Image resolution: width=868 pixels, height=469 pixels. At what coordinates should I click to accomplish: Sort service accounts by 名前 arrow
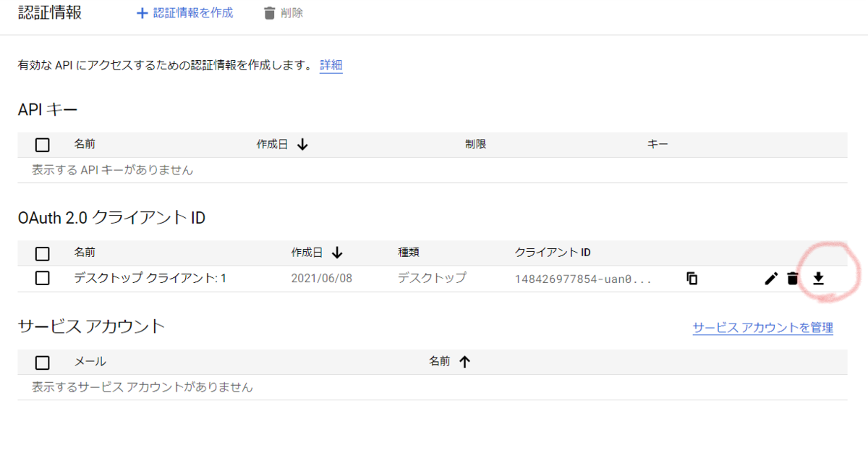(x=464, y=361)
